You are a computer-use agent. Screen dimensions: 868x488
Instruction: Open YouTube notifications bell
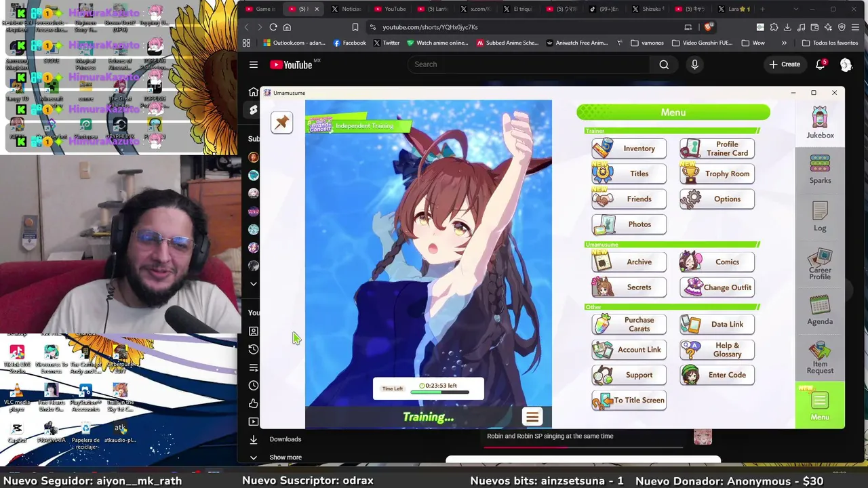click(821, 64)
